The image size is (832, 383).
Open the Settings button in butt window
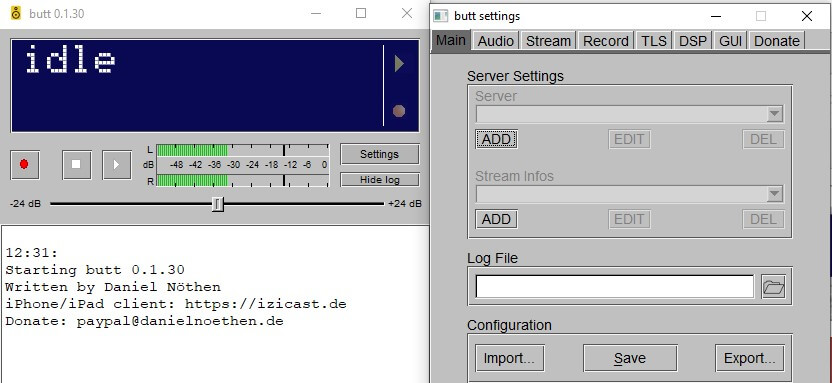click(x=379, y=154)
